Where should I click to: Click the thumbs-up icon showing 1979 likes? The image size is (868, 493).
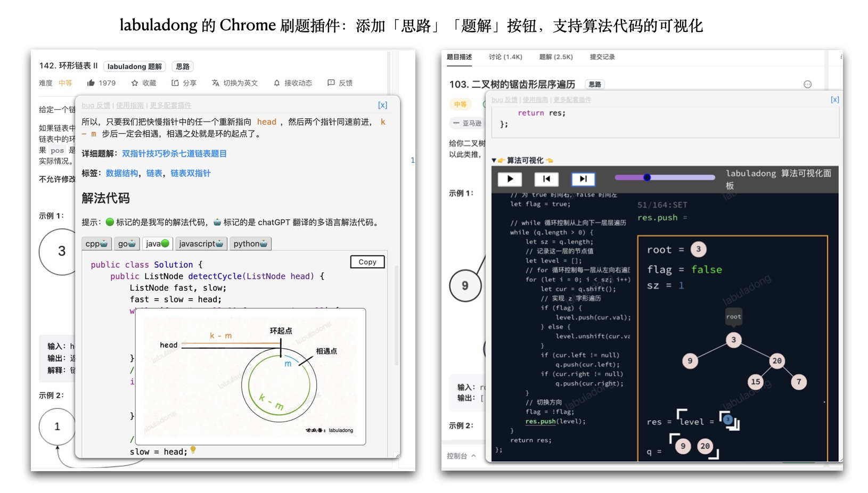click(x=91, y=83)
